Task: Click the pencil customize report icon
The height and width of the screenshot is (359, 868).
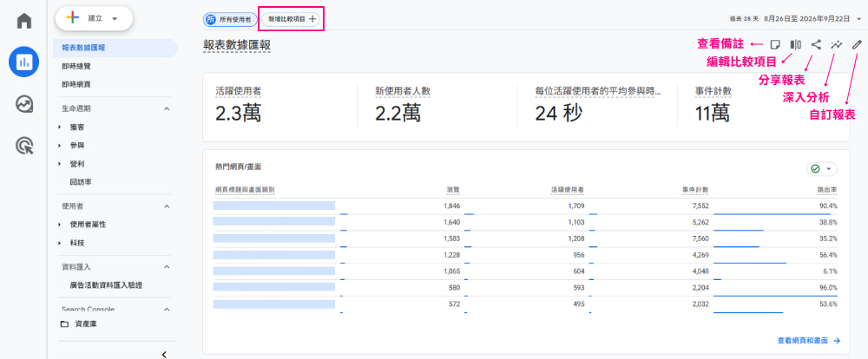Action: (857, 45)
